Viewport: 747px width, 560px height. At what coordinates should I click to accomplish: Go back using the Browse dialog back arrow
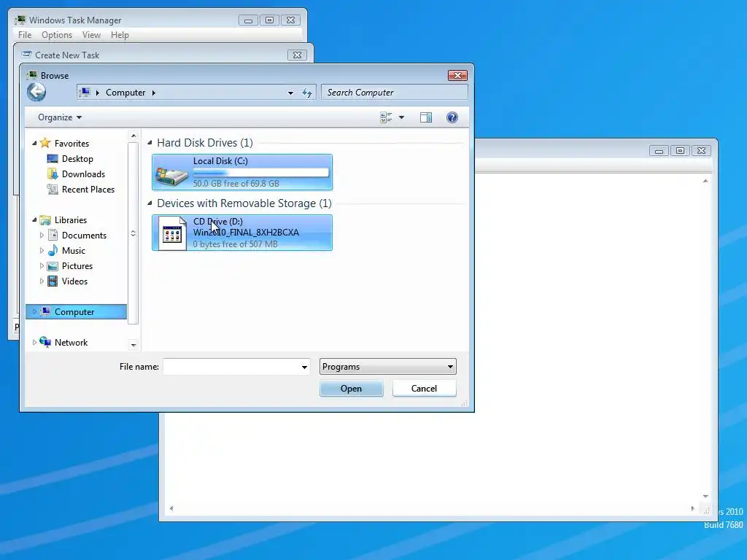pyautogui.click(x=36, y=92)
